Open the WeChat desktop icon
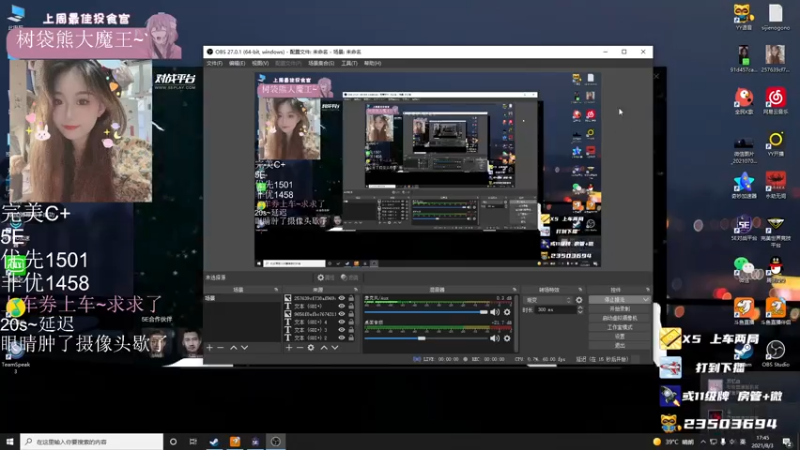The image size is (800, 450). (x=743, y=269)
